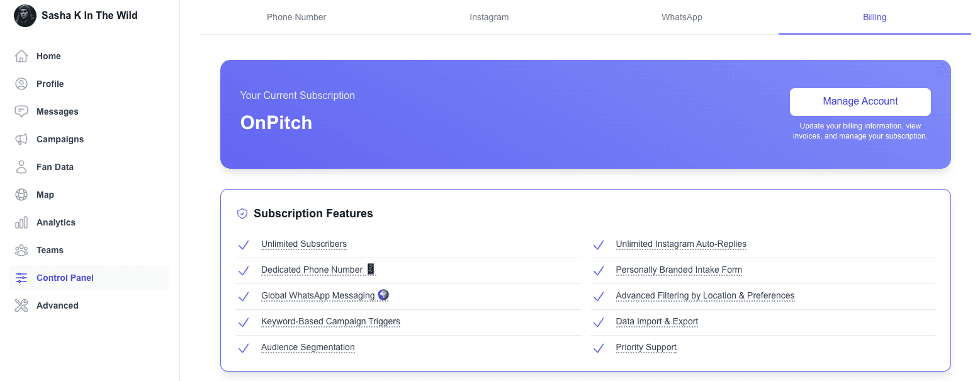Open the Control Panel section

65,278
